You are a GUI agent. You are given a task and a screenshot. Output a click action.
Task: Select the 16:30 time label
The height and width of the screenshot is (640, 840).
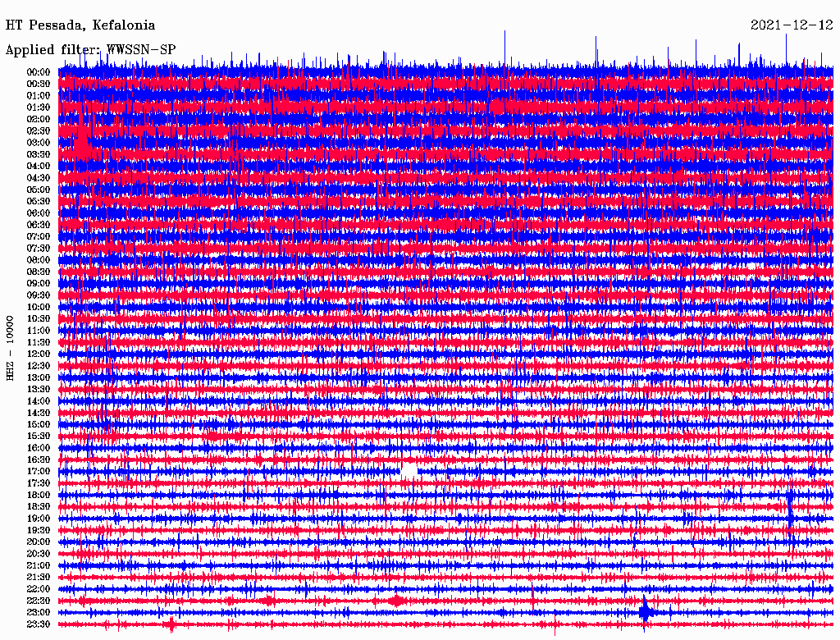pyautogui.click(x=39, y=460)
